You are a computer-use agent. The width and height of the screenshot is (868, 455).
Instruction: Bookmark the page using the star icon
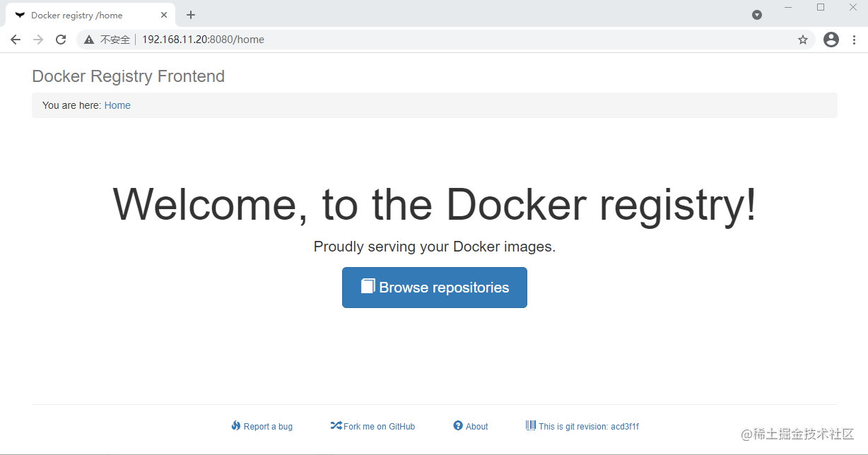click(803, 40)
